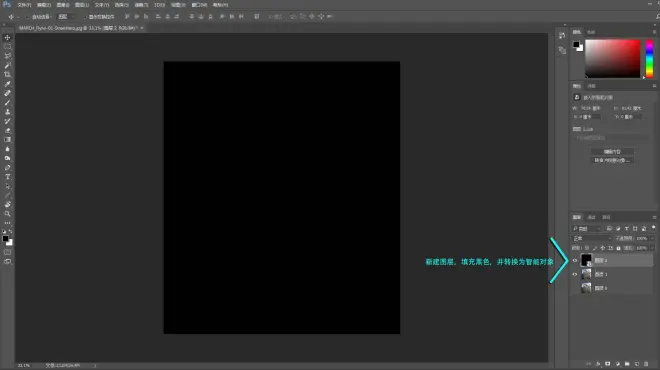Open the Move tool preset picker arrow
This screenshot has height=370, width=660.
pyautogui.click(x=18, y=17)
